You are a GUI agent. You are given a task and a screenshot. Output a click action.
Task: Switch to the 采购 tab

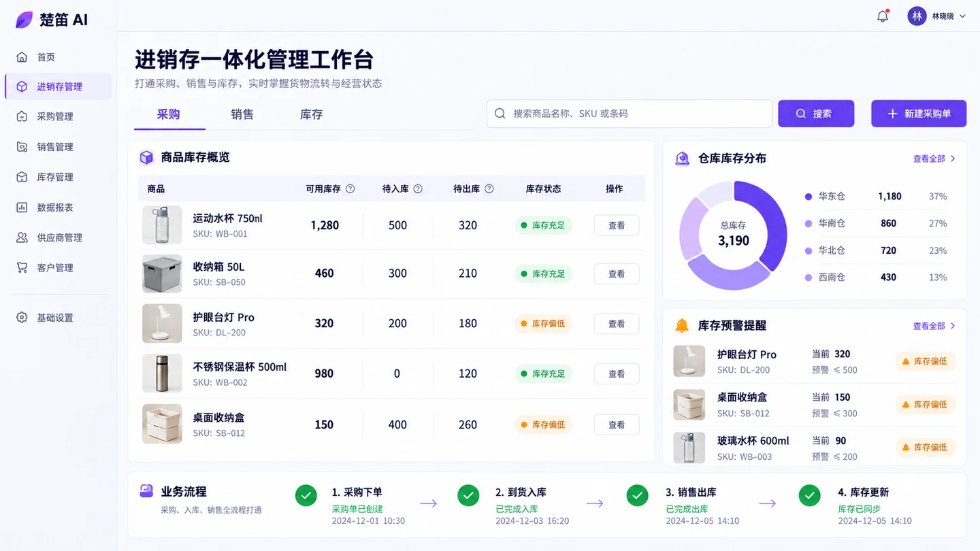pyautogui.click(x=169, y=114)
